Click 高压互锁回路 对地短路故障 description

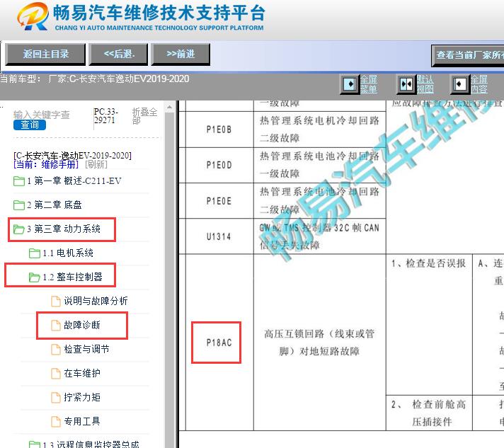pyautogui.click(x=319, y=343)
